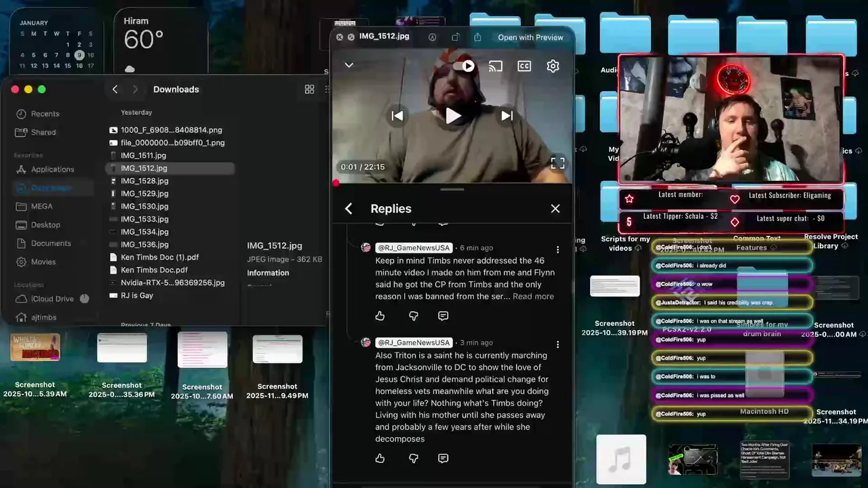Like the 6 min ago reply
The image size is (868, 488).
(380, 316)
